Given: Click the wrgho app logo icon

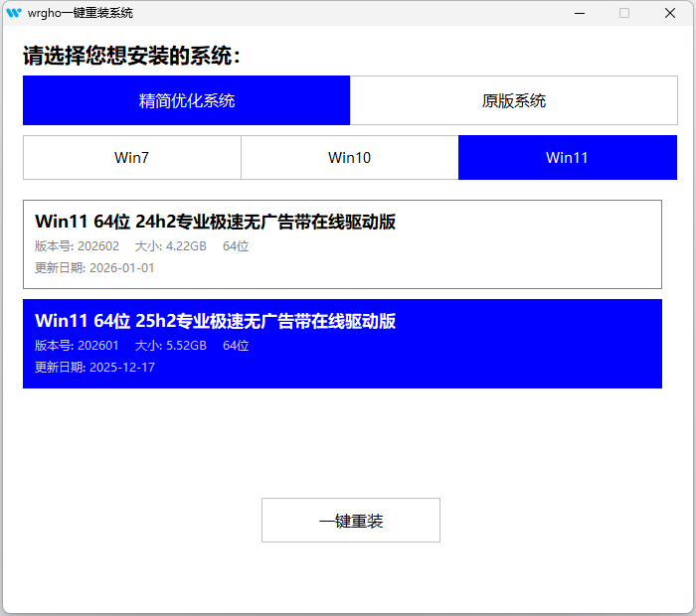Looking at the screenshot, I should pos(14,13).
